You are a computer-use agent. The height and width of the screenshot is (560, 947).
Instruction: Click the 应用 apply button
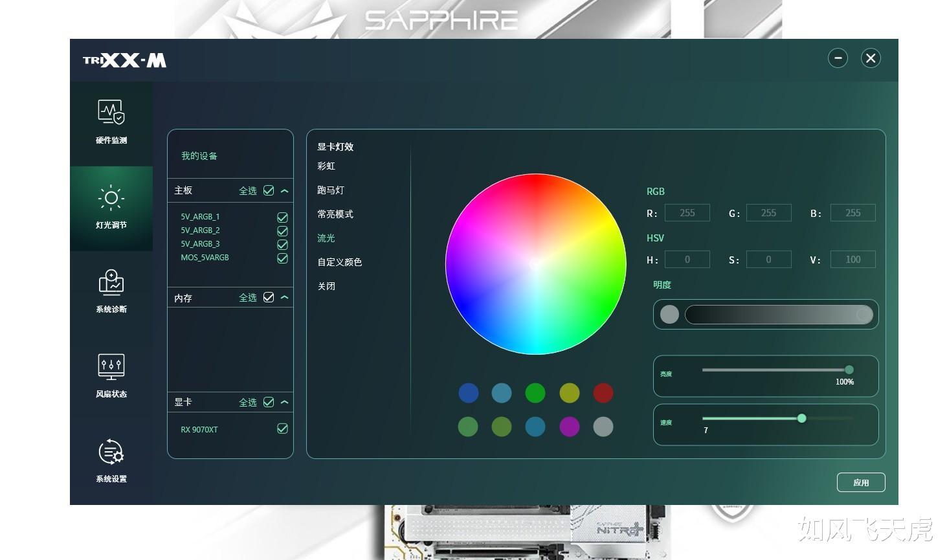click(861, 482)
